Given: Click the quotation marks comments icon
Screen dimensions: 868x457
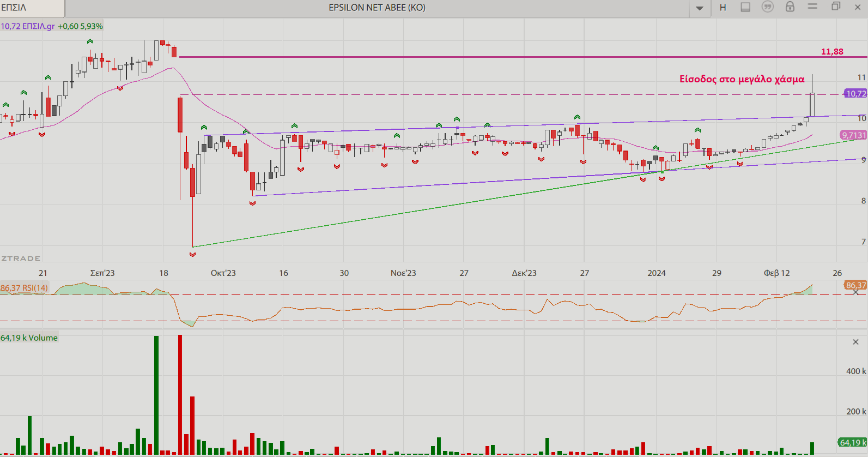Looking at the screenshot, I should coord(768,7).
